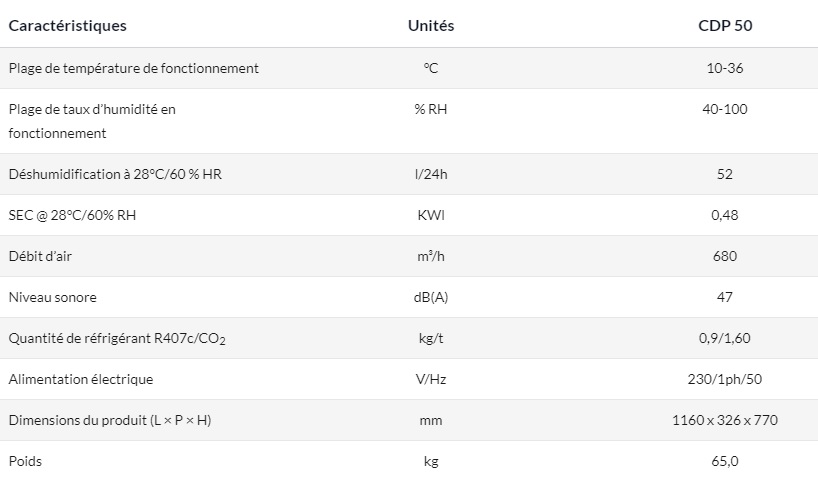Select the dB(A) unit cell
The width and height of the screenshot is (818, 494).
[431, 297]
